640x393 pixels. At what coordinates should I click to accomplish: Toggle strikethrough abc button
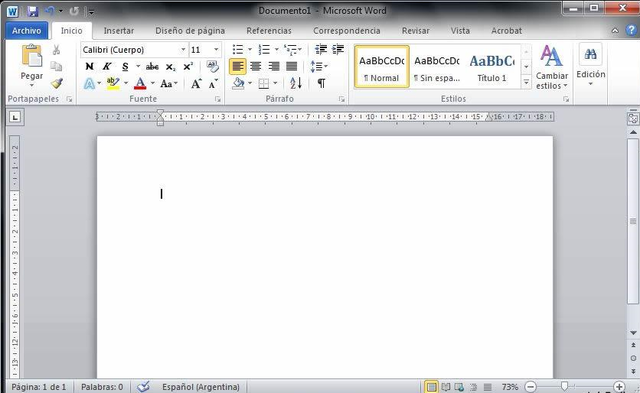tap(152, 66)
